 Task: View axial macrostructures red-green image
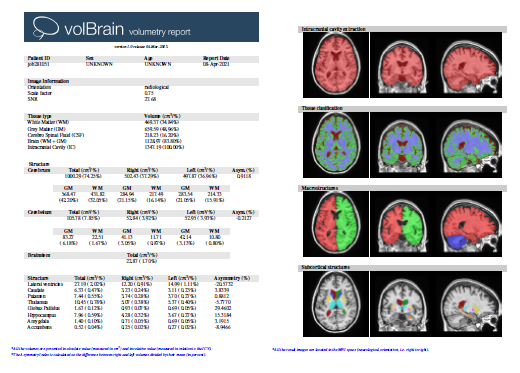(336, 224)
